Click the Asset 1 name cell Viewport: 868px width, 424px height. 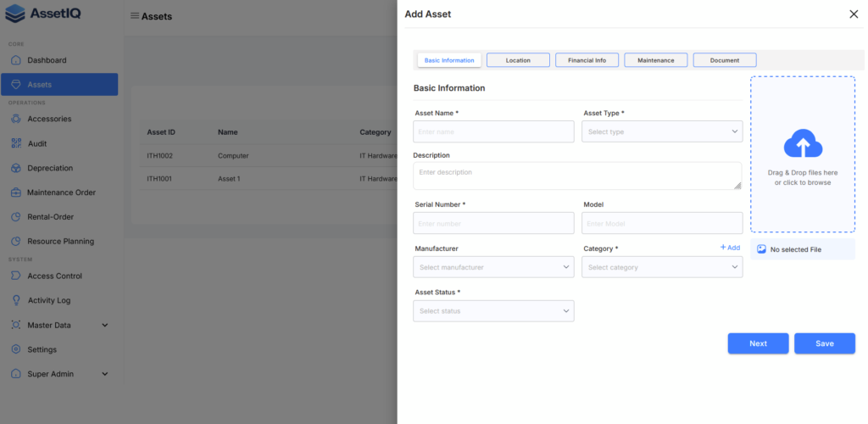[229, 179]
